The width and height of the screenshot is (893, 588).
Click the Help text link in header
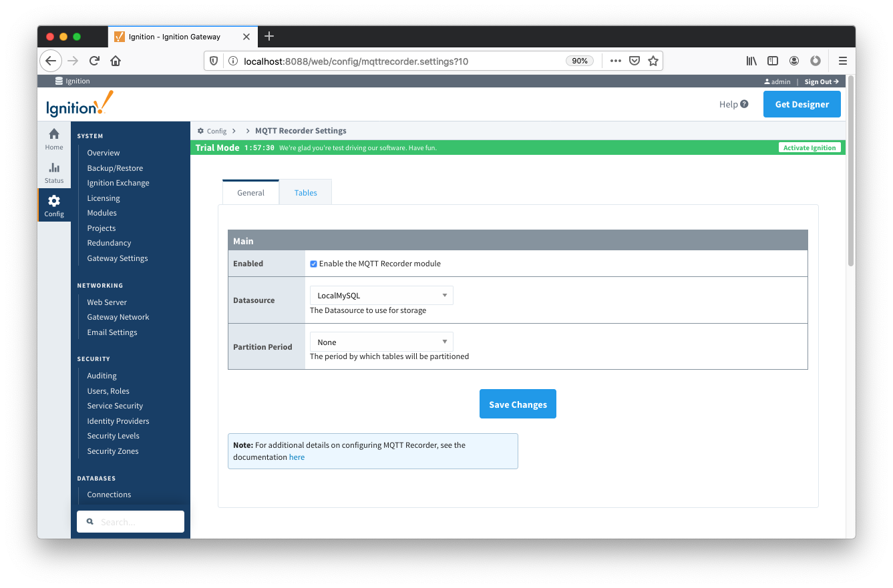[728, 104]
